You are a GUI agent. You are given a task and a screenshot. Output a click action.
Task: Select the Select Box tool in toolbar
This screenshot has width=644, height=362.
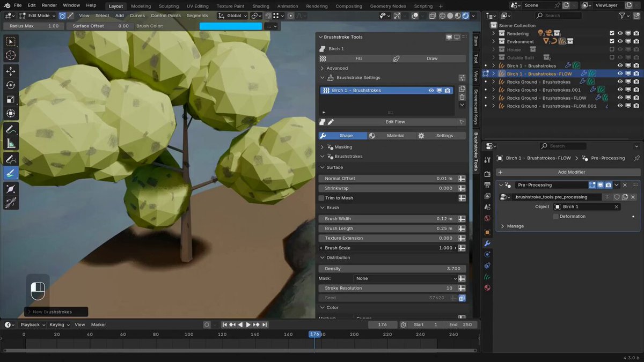[11, 42]
